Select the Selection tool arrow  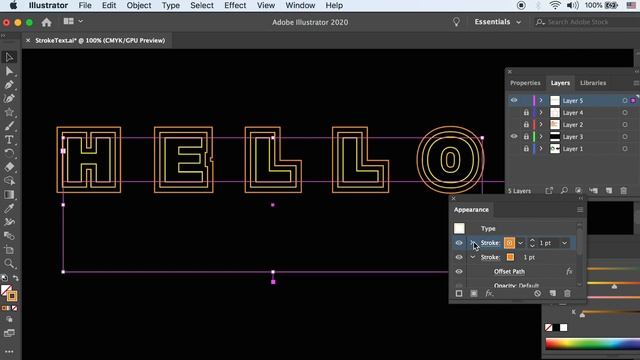point(9,57)
